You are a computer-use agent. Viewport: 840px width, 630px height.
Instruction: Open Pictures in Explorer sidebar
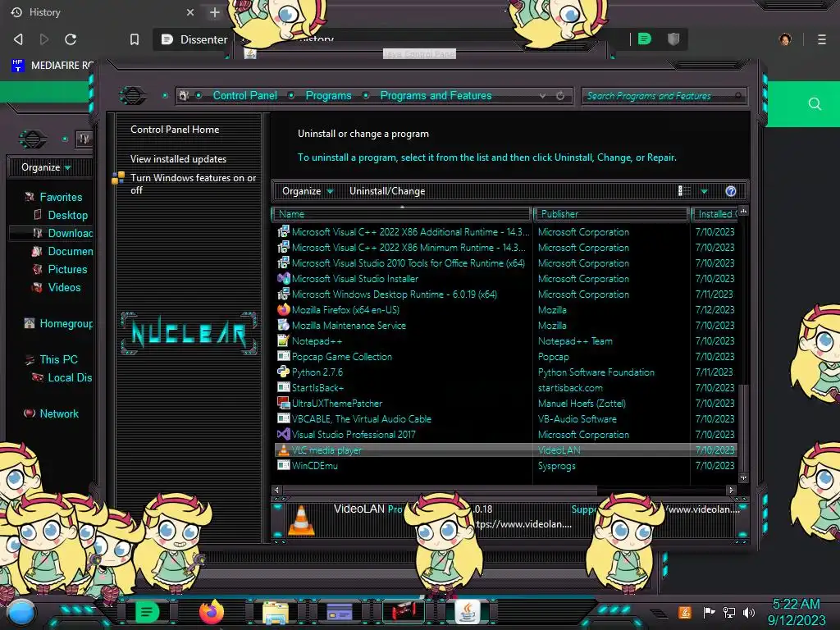click(x=67, y=269)
